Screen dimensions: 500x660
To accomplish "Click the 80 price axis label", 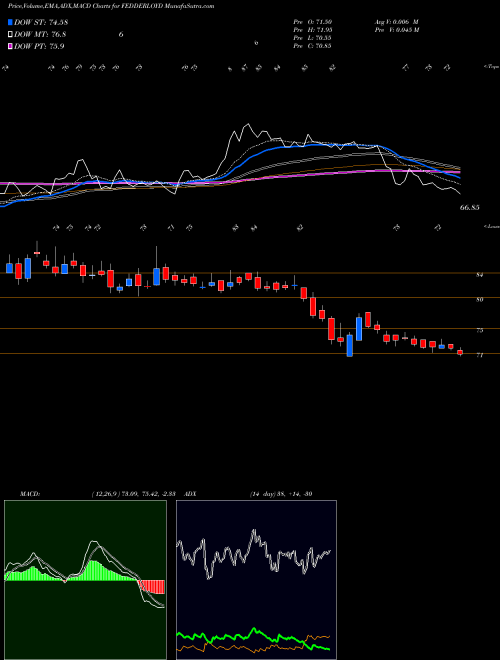I will point(479,300).
